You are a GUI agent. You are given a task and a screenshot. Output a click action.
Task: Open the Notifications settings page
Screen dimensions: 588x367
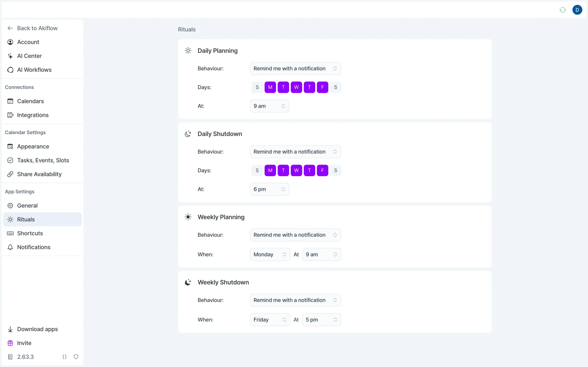[x=34, y=247]
